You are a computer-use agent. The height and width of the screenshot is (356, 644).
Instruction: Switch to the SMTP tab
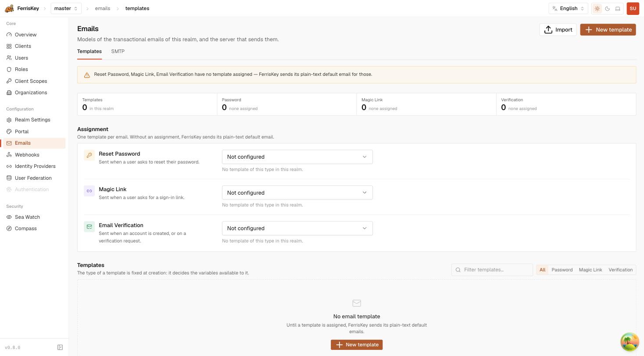tap(118, 51)
